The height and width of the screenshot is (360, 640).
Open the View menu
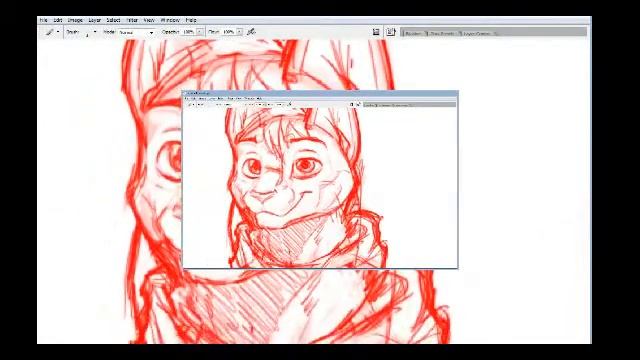pyautogui.click(x=149, y=20)
